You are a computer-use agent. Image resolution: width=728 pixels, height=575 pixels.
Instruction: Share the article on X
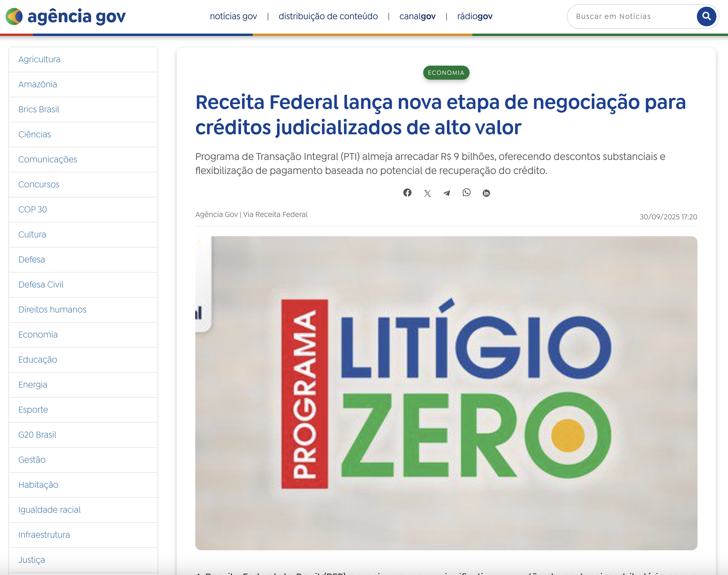click(427, 193)
